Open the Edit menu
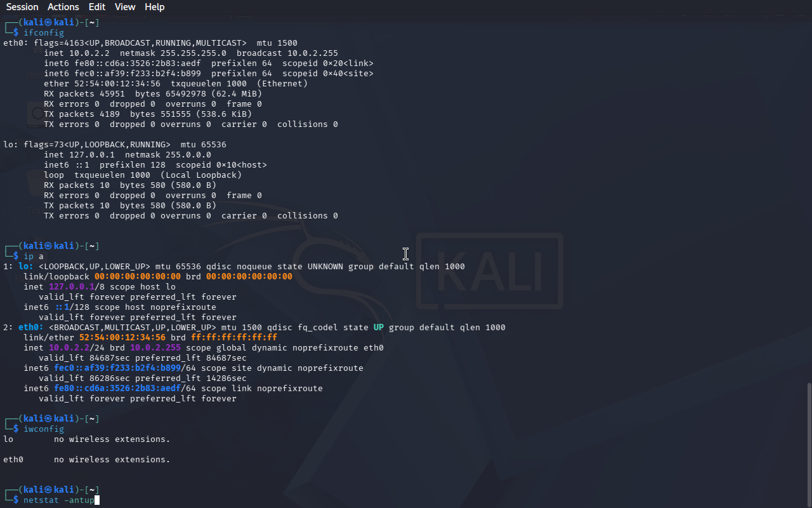The image size is (812, 508). coord(97,7)
